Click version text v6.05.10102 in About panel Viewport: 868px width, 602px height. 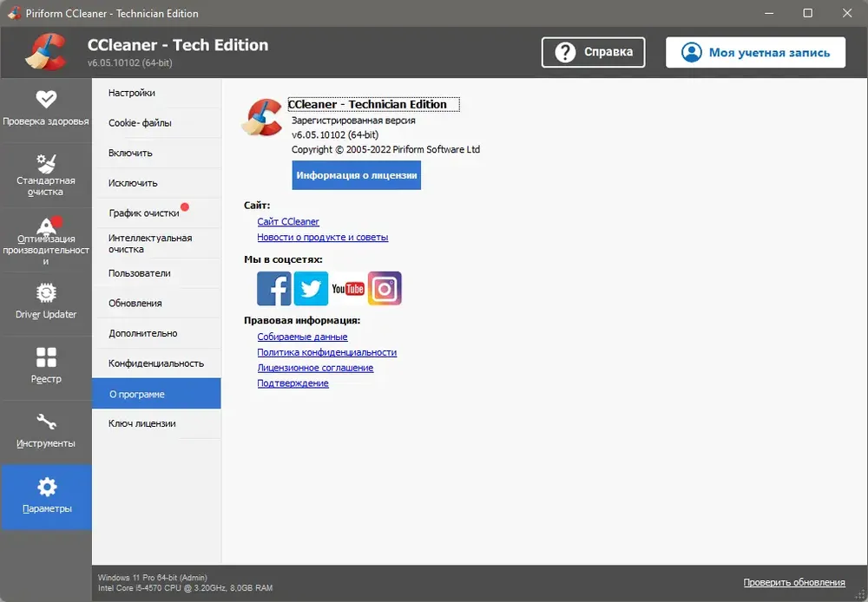tap(335, 134)
